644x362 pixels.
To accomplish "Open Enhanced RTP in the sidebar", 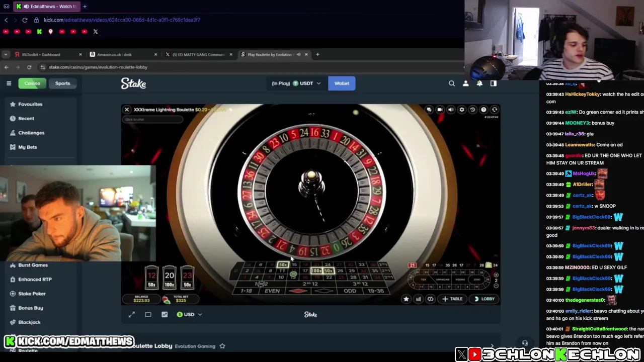I will [31, 280].
